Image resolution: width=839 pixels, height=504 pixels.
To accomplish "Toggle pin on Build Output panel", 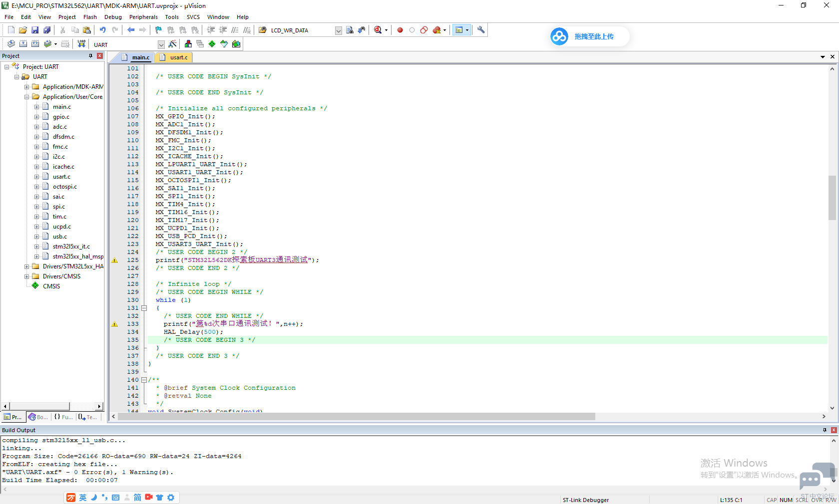I will pyautogui.click(x=825, y=430).
